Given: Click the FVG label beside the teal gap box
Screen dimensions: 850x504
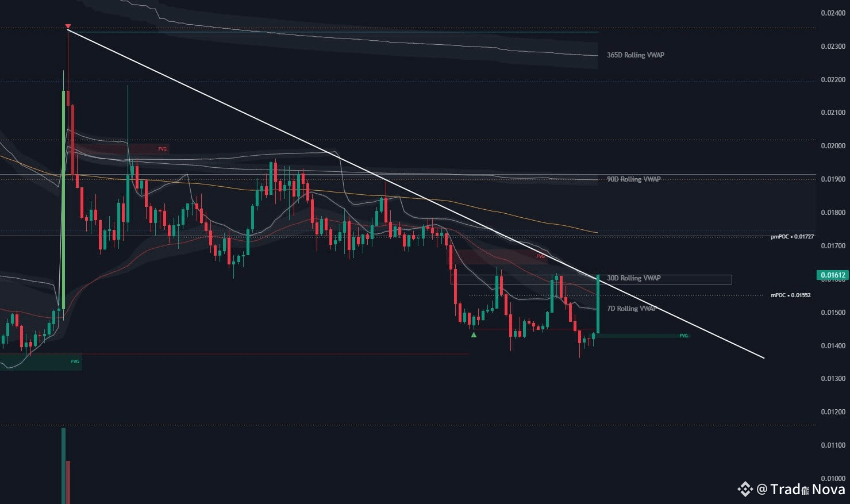Looking at the screenshot, I should [x=683, y=335].
